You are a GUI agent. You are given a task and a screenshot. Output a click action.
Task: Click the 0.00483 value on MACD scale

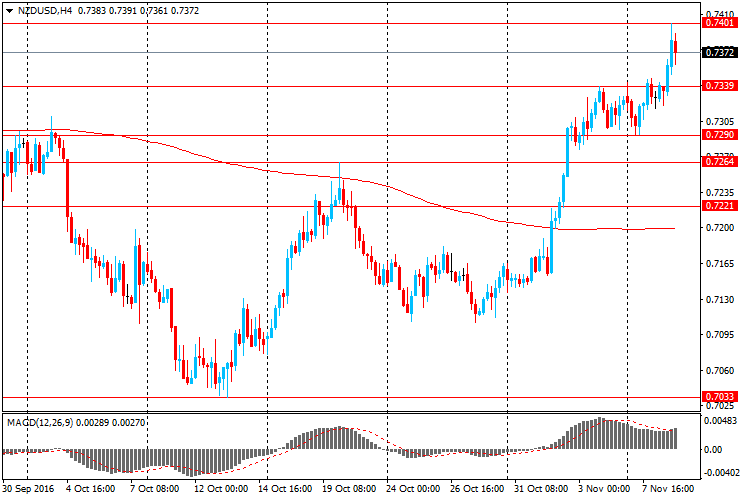click(720, 421)
